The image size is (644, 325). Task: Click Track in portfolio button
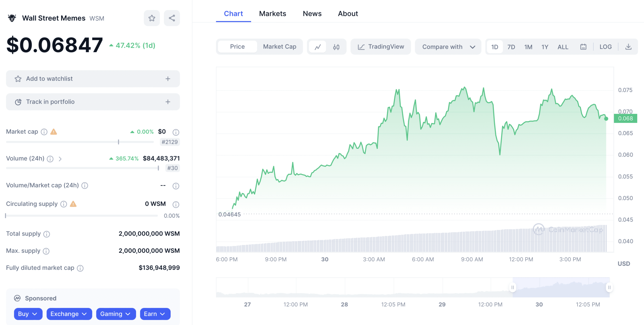(x=93, y=102)
